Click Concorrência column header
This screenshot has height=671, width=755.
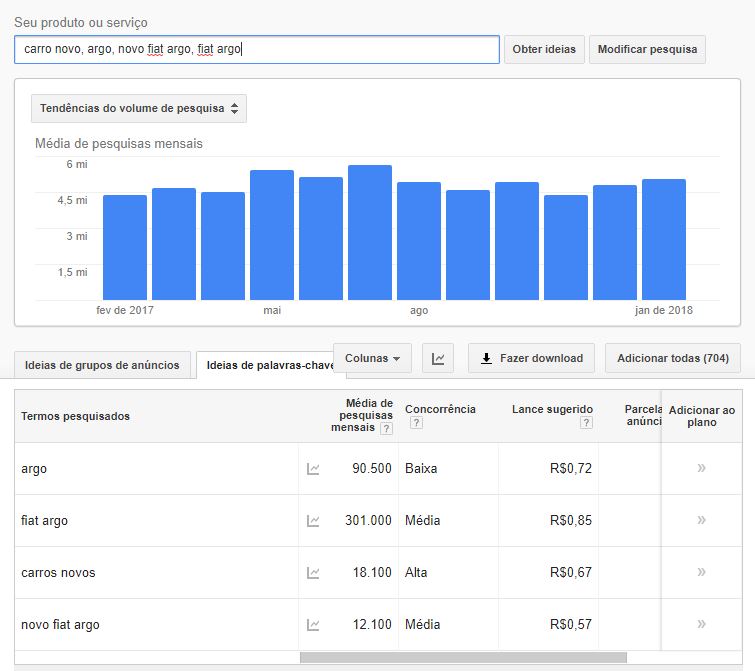point(440,409)
